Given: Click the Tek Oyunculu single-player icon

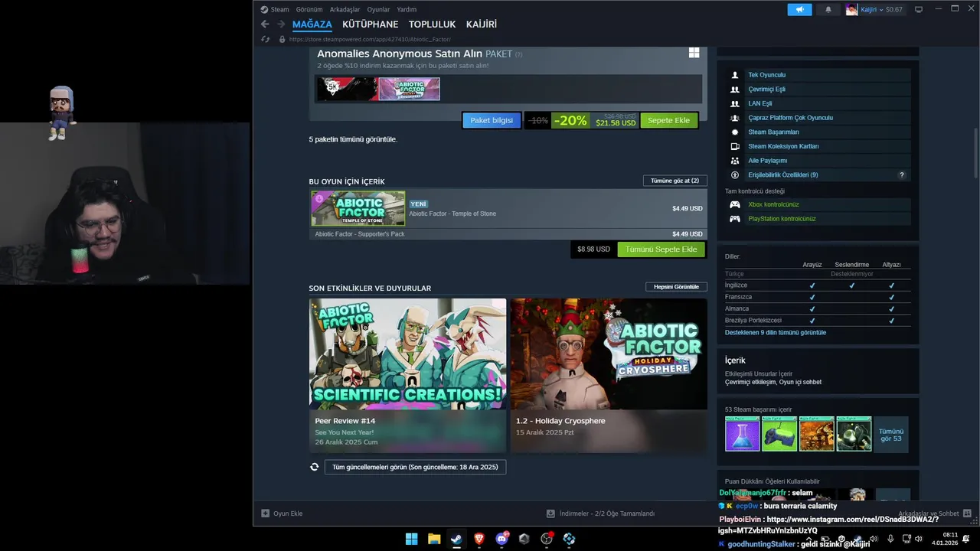Looking at the screenshot, I should pyautogui.click(x=735, y=75).
